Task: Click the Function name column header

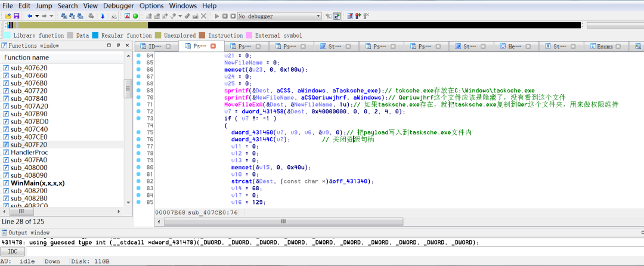Action: click(27, 57)
